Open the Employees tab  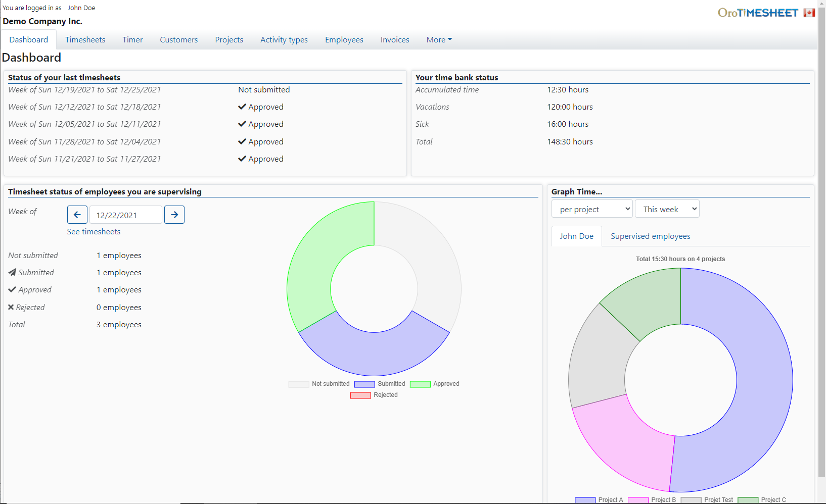tap(344, 39)
